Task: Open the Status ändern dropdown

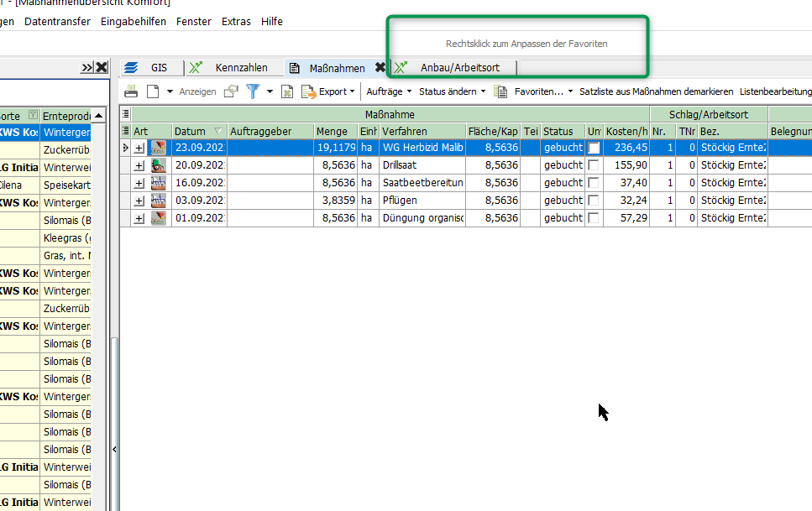Action: pos(452,91)
